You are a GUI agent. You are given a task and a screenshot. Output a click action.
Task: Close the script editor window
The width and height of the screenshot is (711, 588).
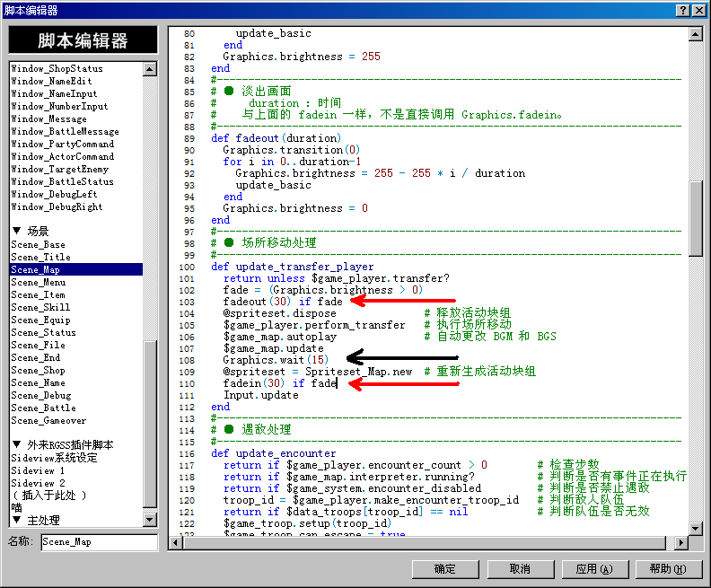point(699,11)
